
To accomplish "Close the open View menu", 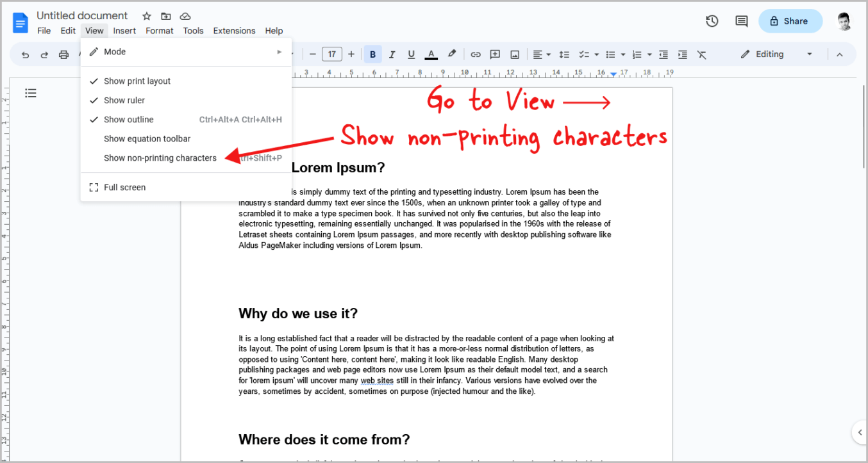I will click(x=94, y=31).
